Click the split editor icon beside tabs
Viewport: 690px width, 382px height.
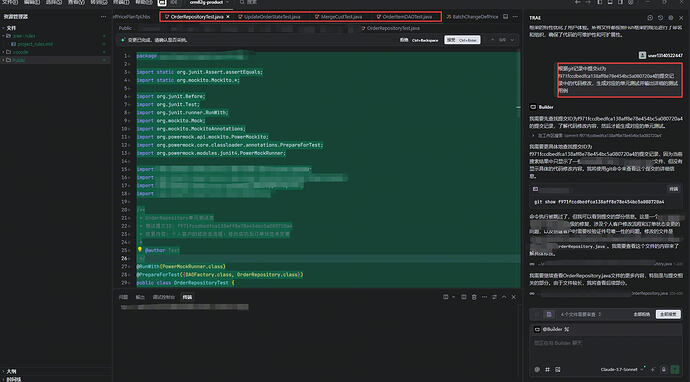(506, 17)
